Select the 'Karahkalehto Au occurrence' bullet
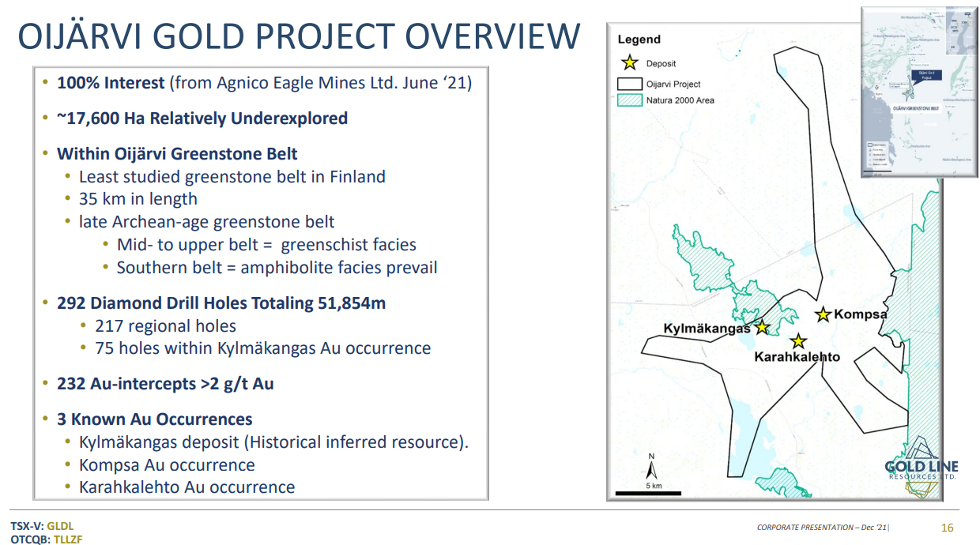 [x=187, y=487]
